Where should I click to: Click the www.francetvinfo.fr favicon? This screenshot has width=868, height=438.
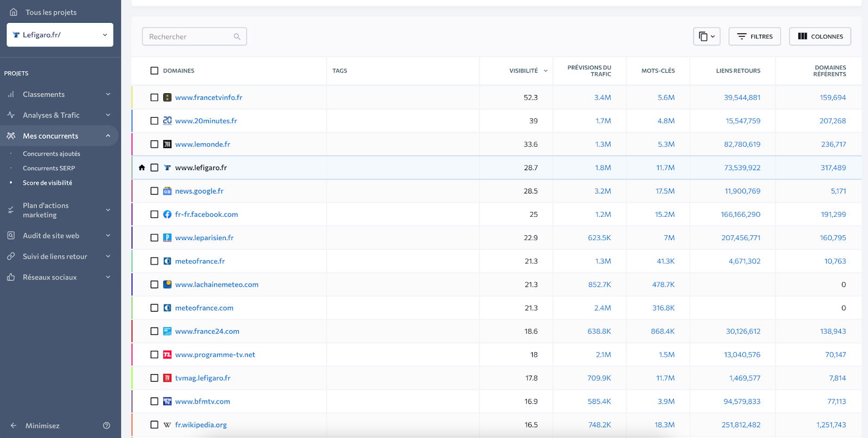(167, 98)
